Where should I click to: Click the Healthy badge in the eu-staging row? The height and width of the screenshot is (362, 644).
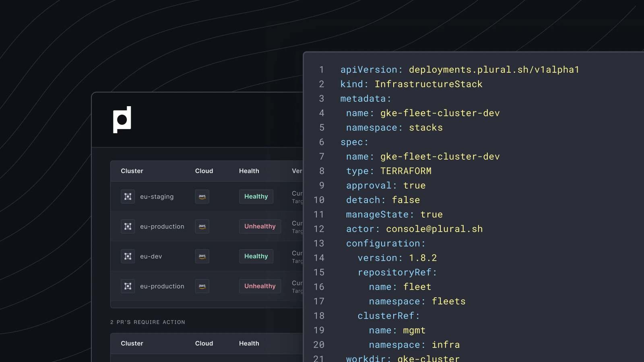(x=256, y=197)
